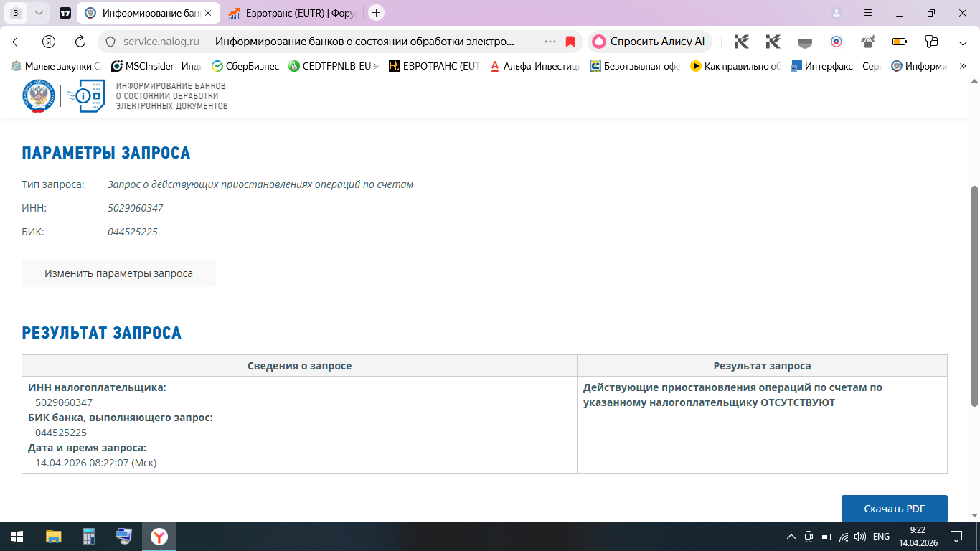Click the Сведения о запросе column header
Viewport: 980px width, 551px height.
tap(299, 366)
